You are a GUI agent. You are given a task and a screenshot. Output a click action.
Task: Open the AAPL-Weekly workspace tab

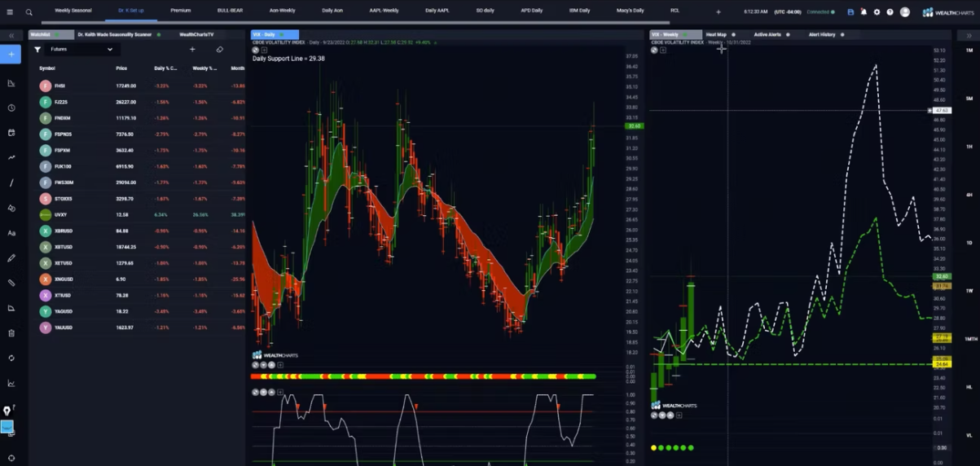(x=384, y=11)
